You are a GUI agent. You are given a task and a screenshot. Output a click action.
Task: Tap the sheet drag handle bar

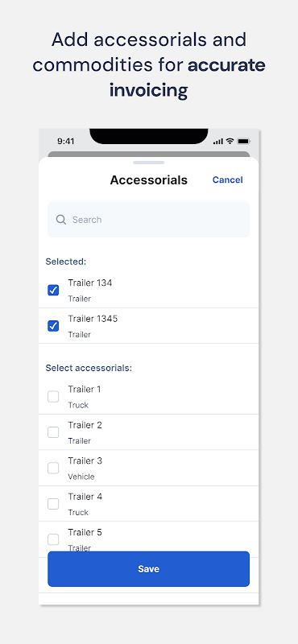pyautogui.click(x=148, y=163)
